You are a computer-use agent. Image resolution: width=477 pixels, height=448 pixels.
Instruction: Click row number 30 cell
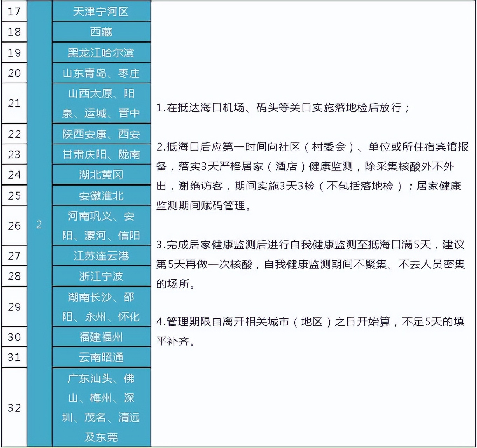tap(14, 337)
